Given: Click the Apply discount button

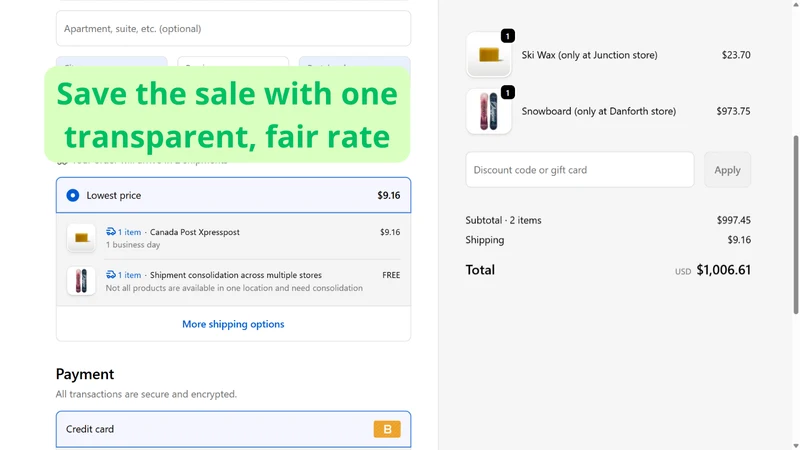Looking at the screenshot, I should tap(727, 169).
